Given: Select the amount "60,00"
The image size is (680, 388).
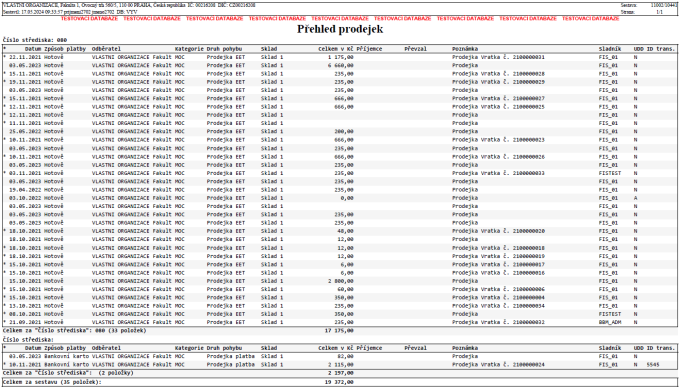Looking at the screenshot, I should (346, 289).
